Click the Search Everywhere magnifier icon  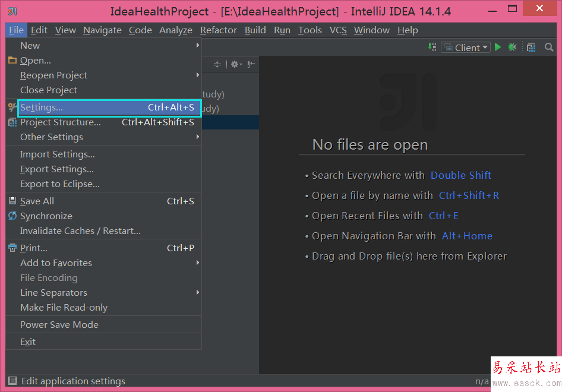pyautogui.click(x=549, y=48)
